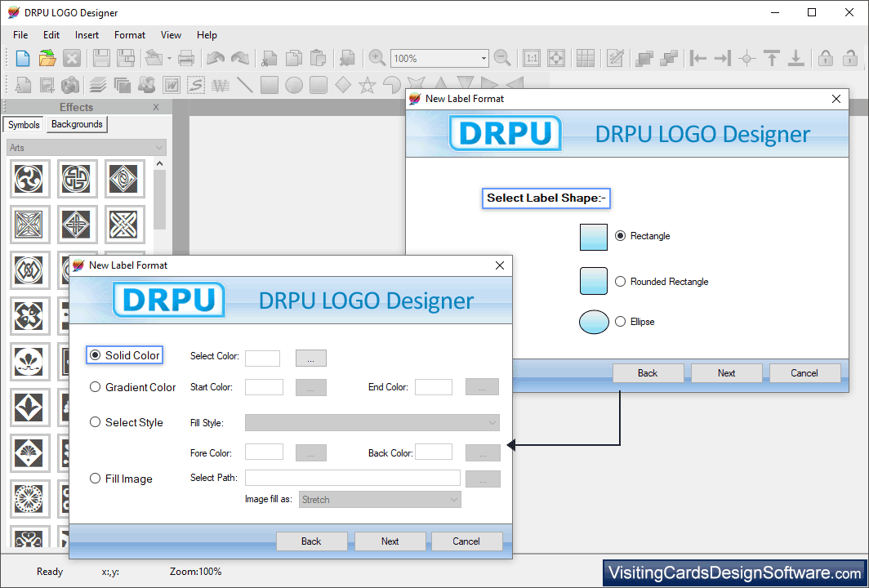
Task: Open the View menu
Action: pyautogui.click(x=171, y=35)
